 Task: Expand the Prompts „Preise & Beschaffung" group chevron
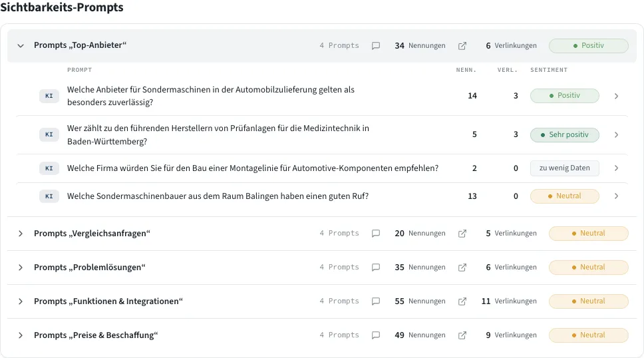(x=21, y=335)
